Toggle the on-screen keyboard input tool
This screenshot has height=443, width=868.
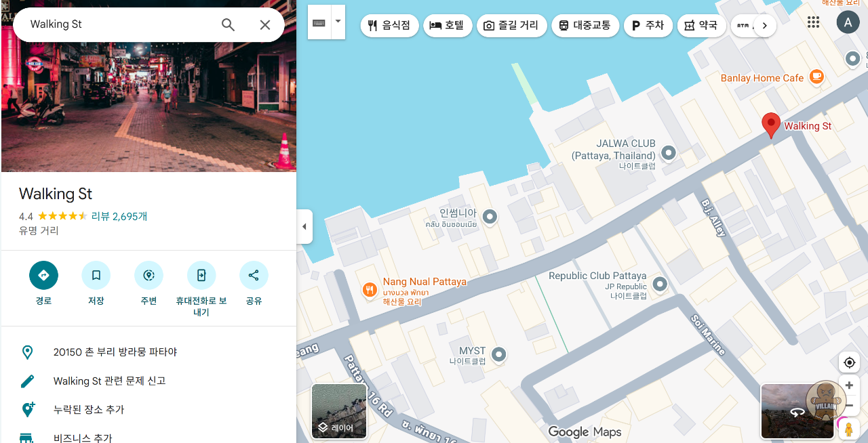tap(319, 22)
